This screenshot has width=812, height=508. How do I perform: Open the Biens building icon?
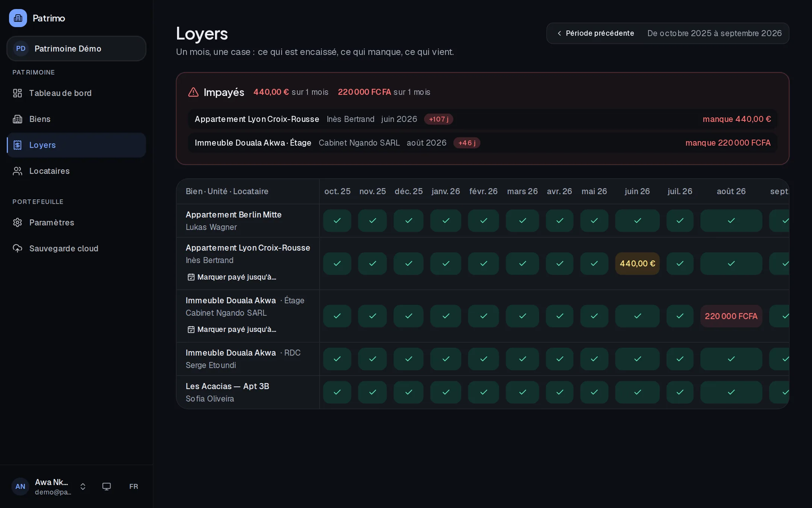pyautogui.click(x=17, y=119)
